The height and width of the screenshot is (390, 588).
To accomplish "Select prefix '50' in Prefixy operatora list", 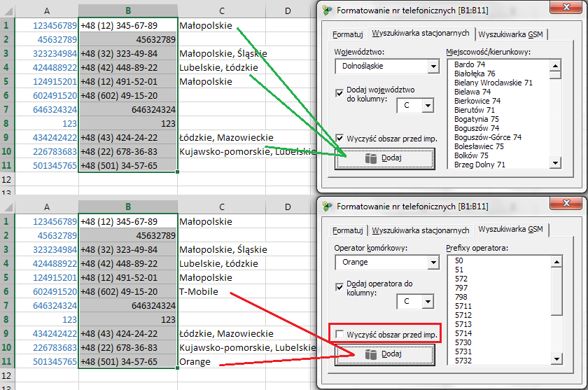I will tap(459, 260).
